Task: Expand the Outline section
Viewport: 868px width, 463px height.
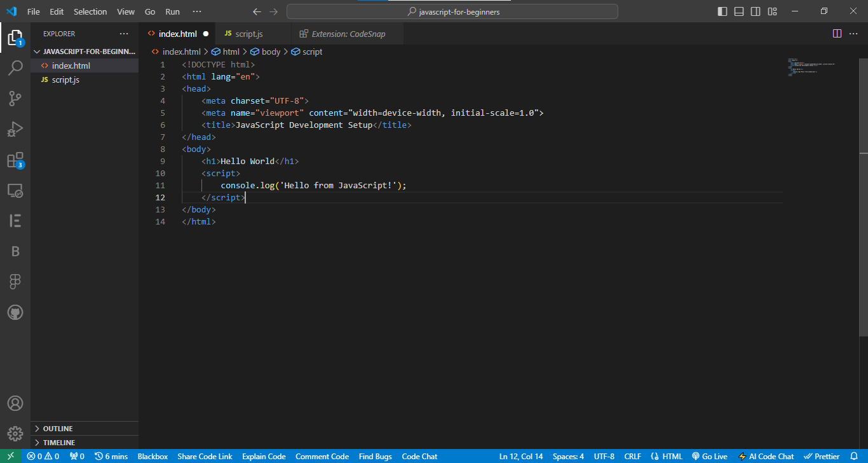Action: (x=85, y=429)
